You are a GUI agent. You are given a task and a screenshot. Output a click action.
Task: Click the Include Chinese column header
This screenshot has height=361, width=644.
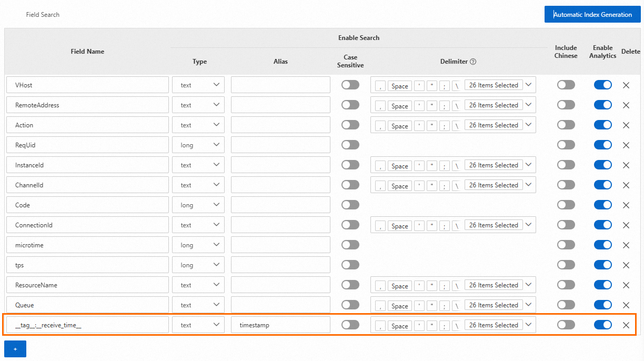(x=566, y=52)
